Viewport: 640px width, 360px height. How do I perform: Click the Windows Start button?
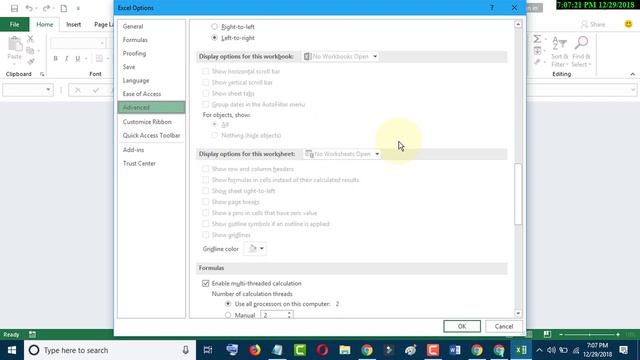pyautogui.click(x=12, y=350)
